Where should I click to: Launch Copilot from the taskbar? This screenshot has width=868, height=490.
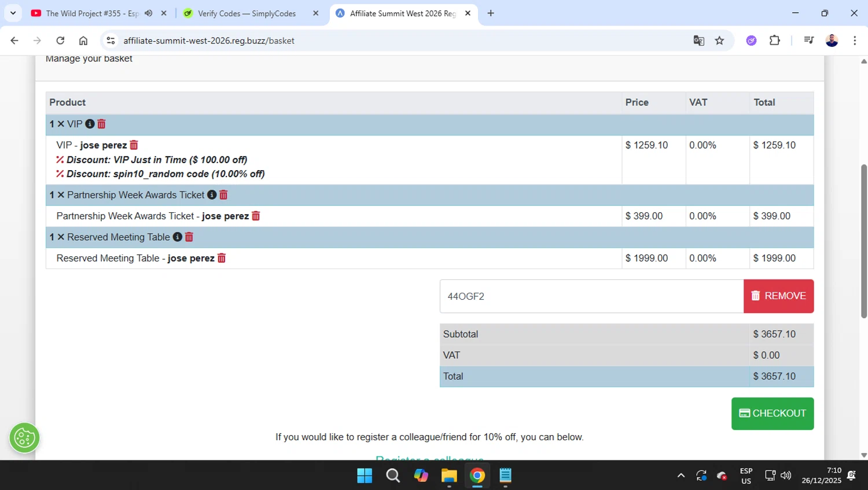point(421,476)
